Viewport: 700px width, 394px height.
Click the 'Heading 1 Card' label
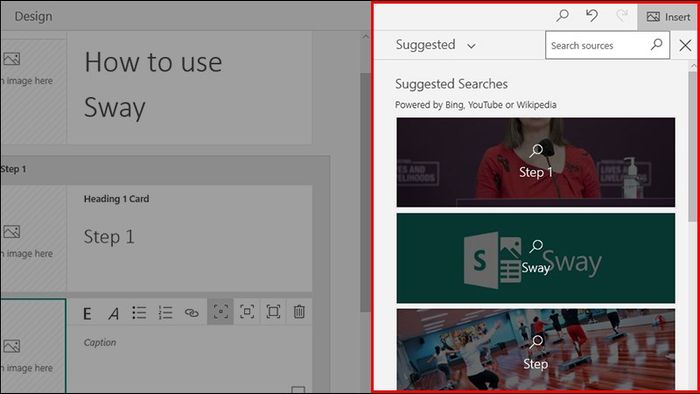117,199
